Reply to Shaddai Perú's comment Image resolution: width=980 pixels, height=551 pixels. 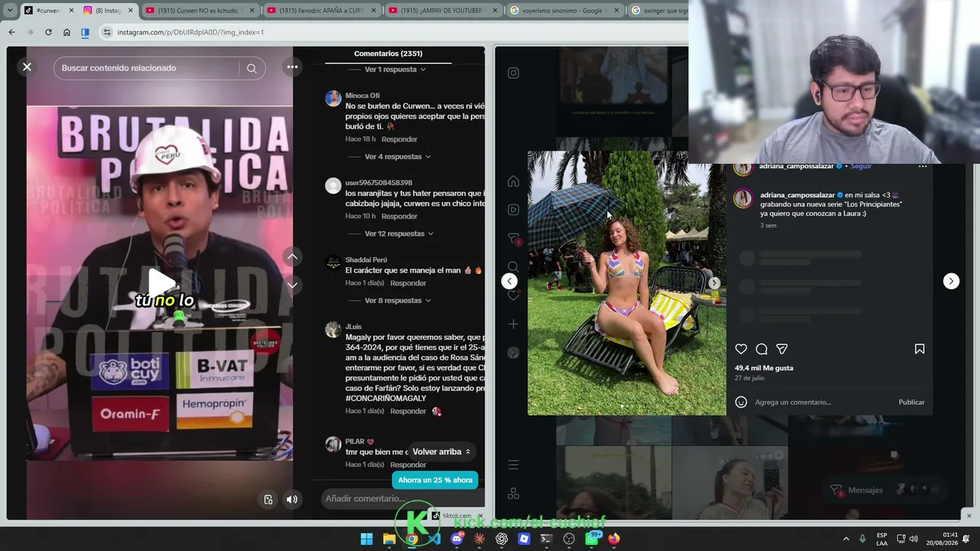[x=408, y=283]
